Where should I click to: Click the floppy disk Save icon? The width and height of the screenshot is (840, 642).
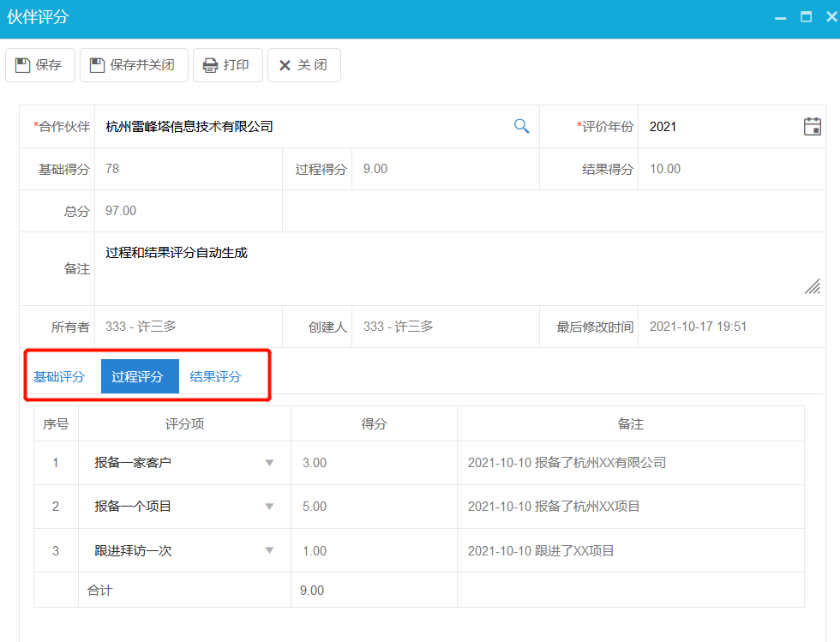click(x=22, y=64)
